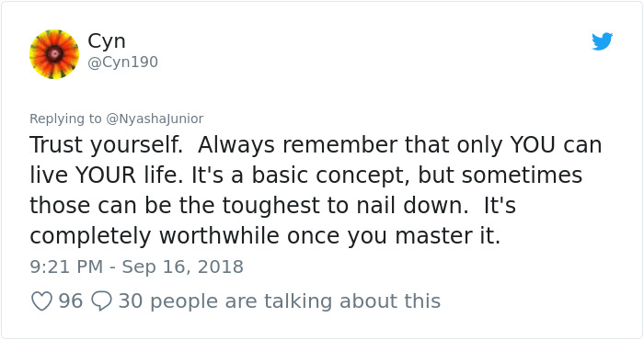This screenshot has height=340, width=644.
Task: Open the display name Cyn
Action: (107, 41)
